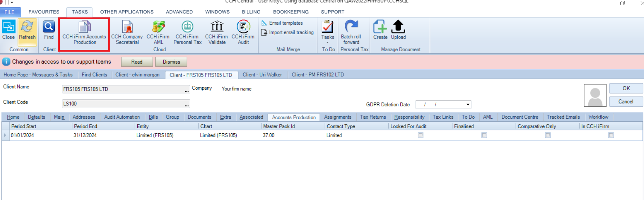Open the Document Centre tab
Viewport: 644px width, 200px height.
click(x=520, y=117)
